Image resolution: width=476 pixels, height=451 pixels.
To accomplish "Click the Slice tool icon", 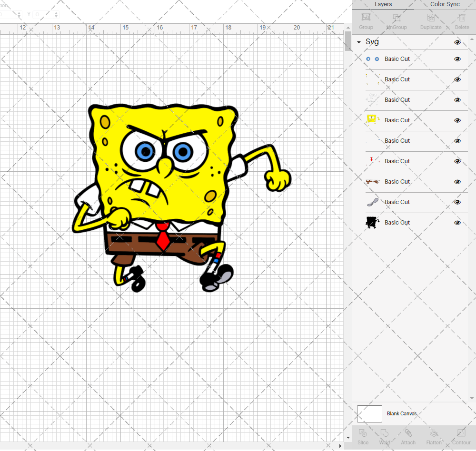I will click(x=363, y=433).
